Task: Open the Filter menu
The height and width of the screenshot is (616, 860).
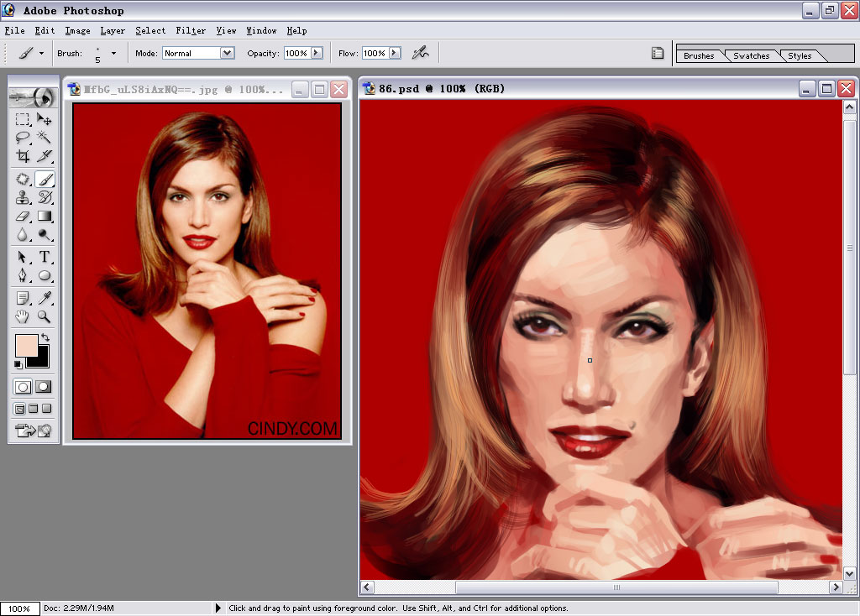Action: [191, 31]
